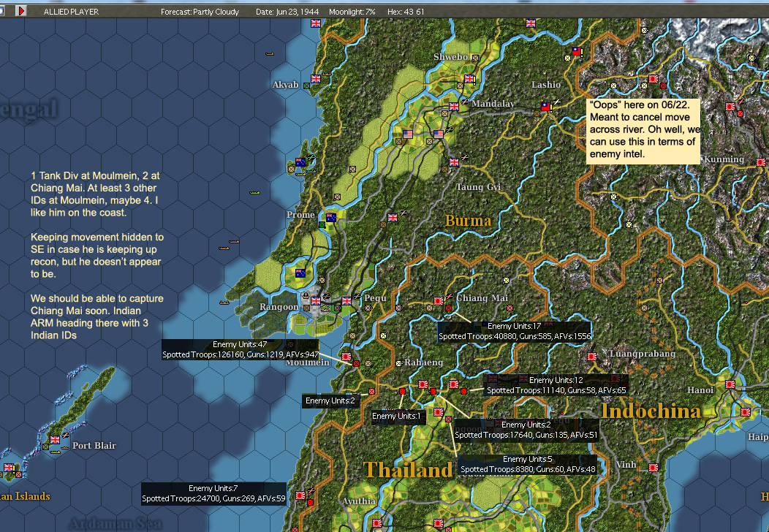The width and height of the screenshot is (769, 532).
Task: Click the Shwebo city label
Action: tap(451, 57)
